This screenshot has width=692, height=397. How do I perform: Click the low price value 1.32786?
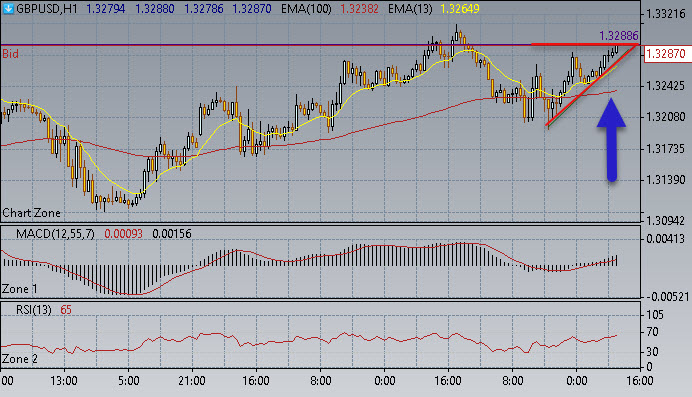[203, 9]
